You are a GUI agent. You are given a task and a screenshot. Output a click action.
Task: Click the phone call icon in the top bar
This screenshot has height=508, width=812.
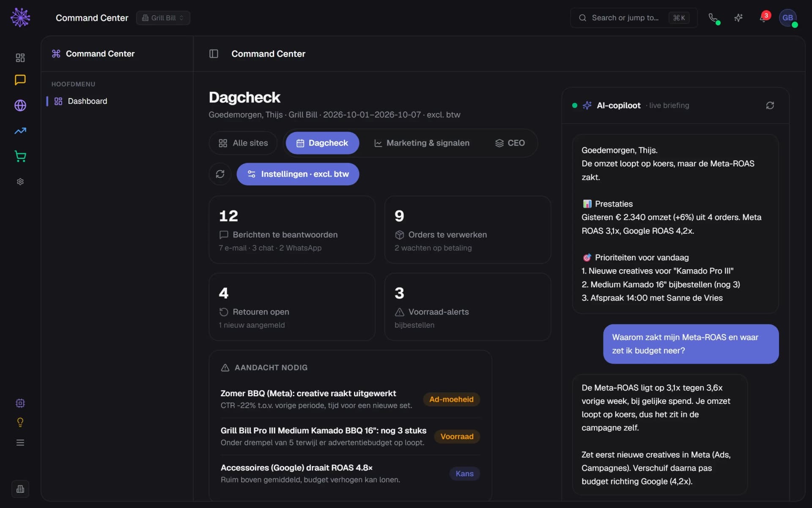[x=713, y=18]
